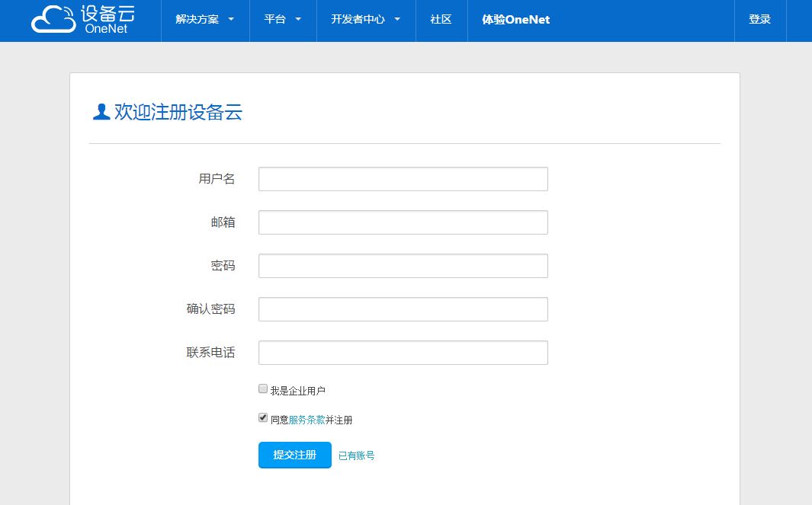Select the 社区 menu item
Image resolution: width=812 pixels, height=505 pixels.
tap(441, 20)
